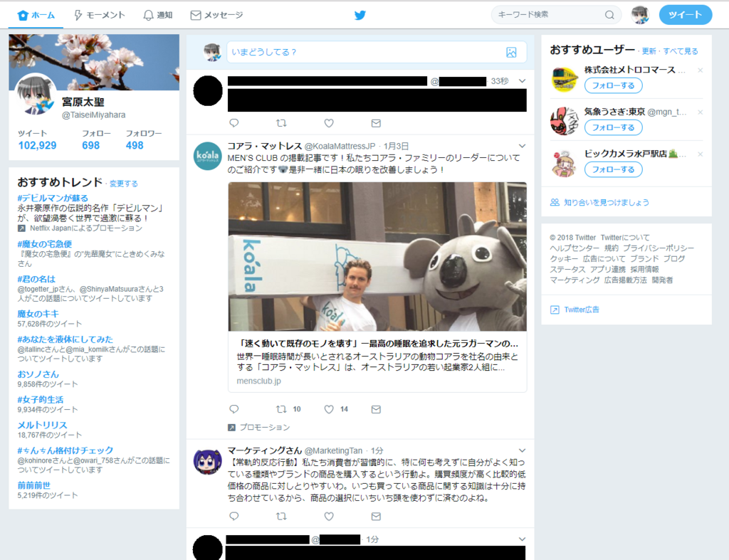Open the メルトリリス trend
Viewport: 729px width, 560px height.
pos(42,425)
